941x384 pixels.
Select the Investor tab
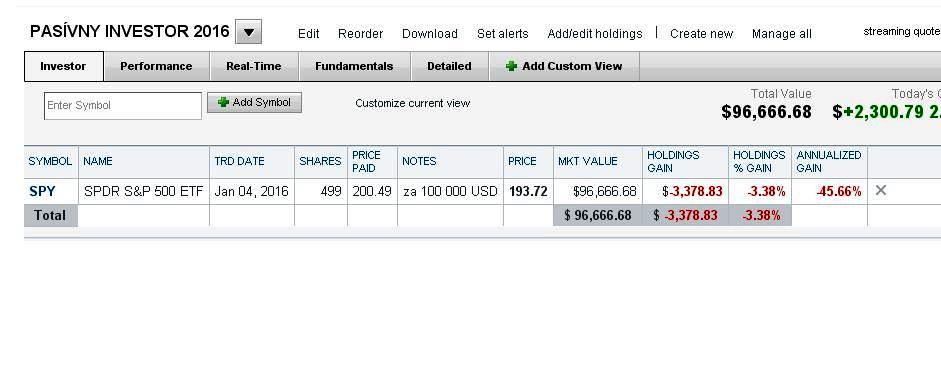click(64, 66)
